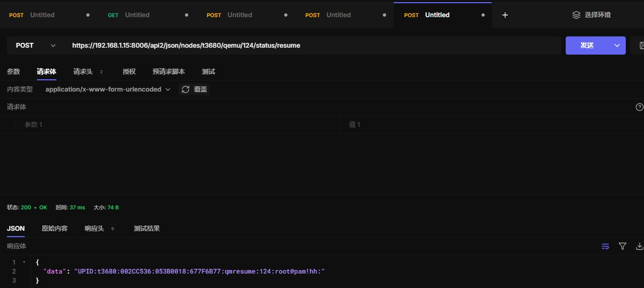Screen dimensions: 644x288
Task: Switch to the 请求头 tab
Action: 83,71
